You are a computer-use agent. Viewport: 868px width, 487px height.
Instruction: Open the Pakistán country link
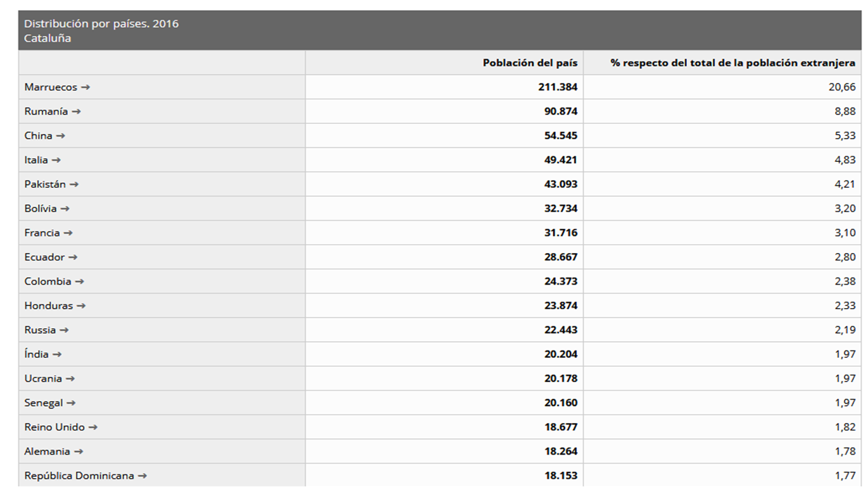point(51,185)
